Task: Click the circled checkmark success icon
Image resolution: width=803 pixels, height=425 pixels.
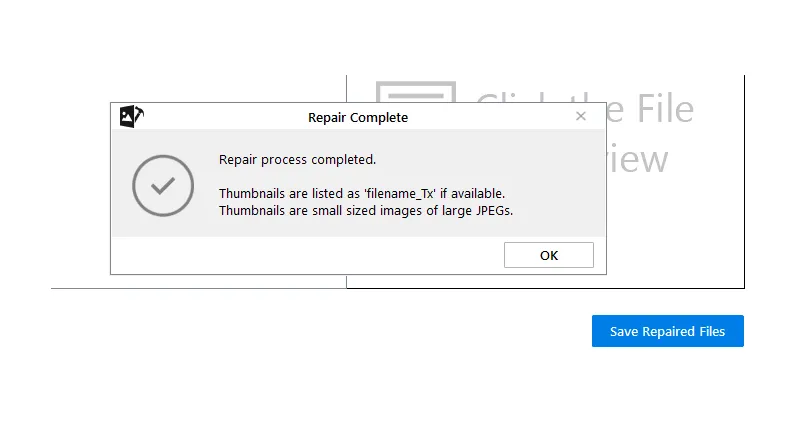Action: tap(163, 185)
